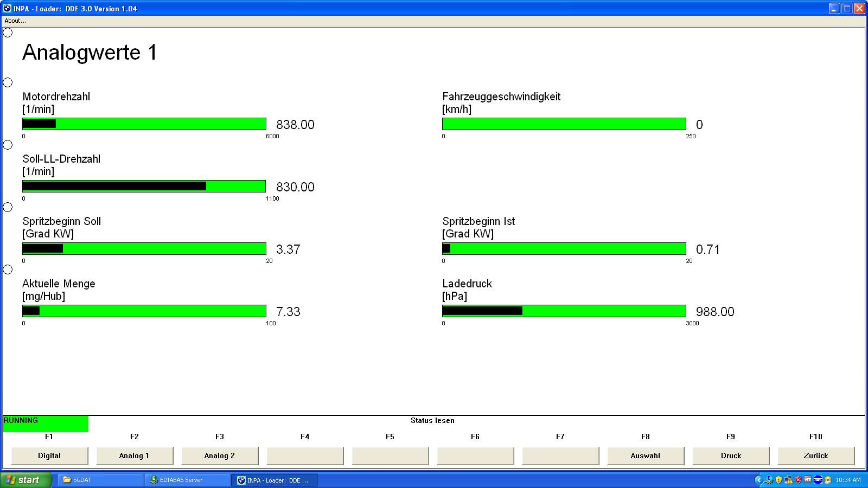Select the radio circle above Motordrehzahl
The height and width of the screenshot is (488, 868).
[8, 82]
